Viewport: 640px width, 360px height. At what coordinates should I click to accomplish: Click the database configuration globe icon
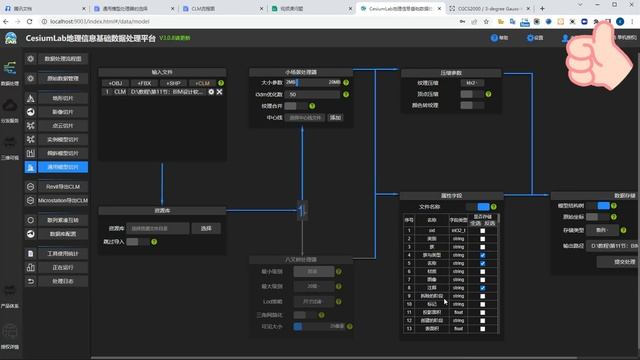31,234
